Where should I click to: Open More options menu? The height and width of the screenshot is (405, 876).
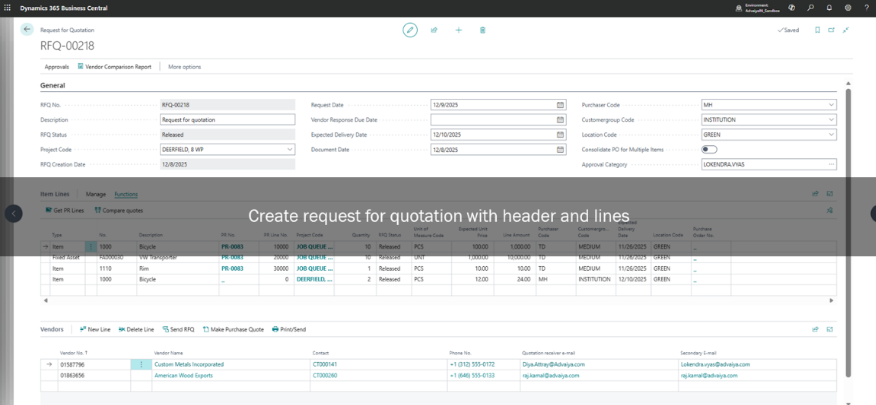pyautogui.click(x=184, y=66)
